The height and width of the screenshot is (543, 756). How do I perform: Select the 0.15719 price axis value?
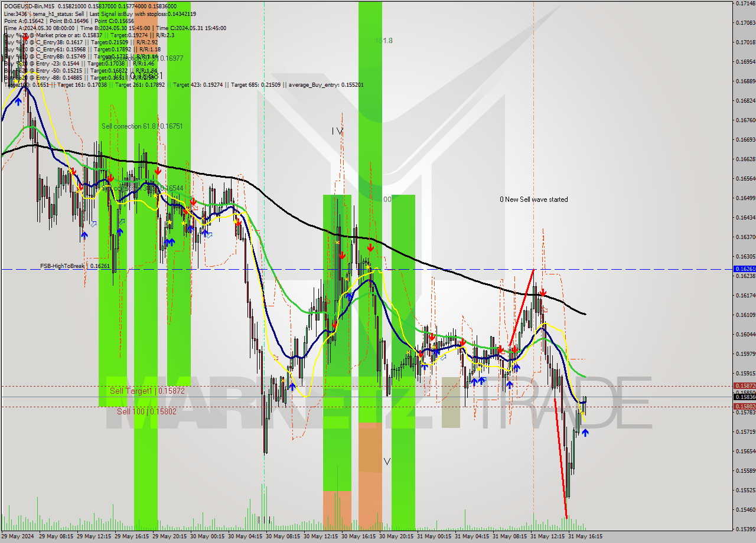745,432
